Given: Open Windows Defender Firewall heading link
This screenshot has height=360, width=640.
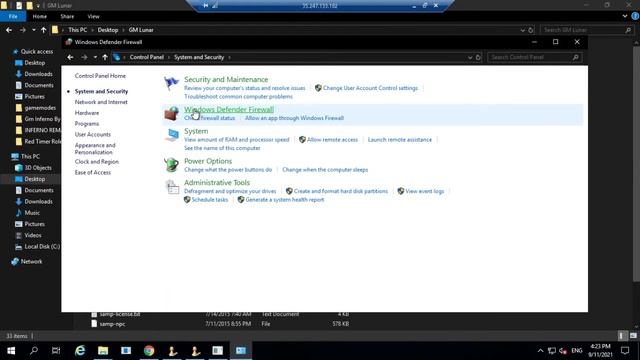Looking at the screenshot, I should (229, 109).
